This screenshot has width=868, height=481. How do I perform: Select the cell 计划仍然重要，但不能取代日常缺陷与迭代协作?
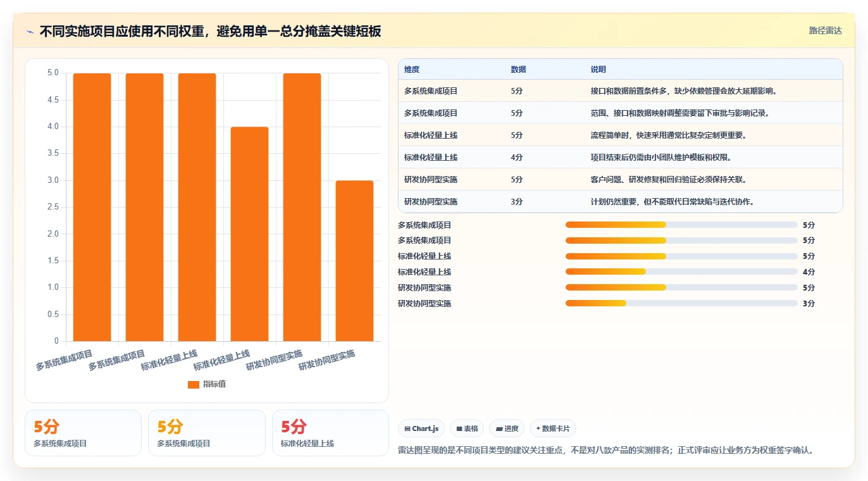[x=673, y=202]
